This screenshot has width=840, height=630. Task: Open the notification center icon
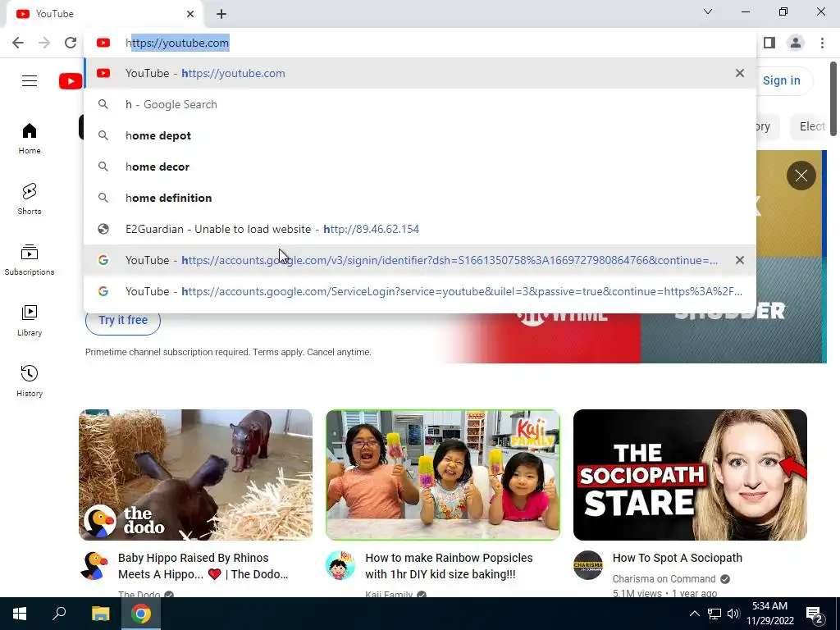(x=815, y=614)
